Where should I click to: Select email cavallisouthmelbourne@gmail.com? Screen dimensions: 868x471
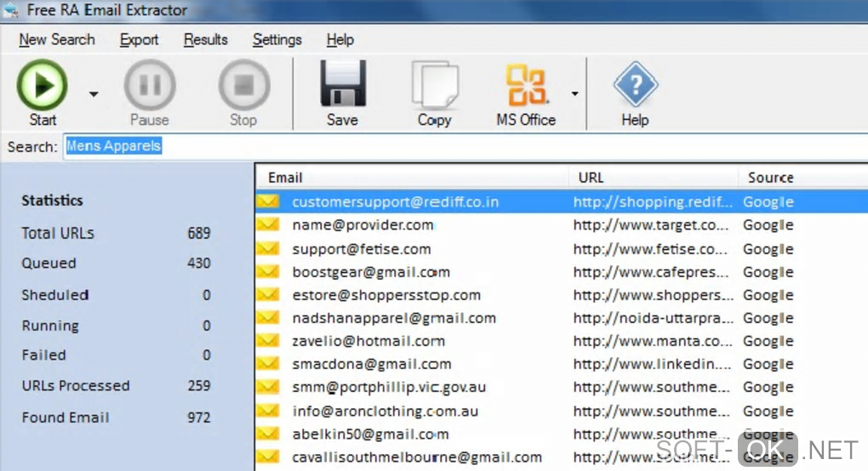pyautogui.click(x=417, y=457)
